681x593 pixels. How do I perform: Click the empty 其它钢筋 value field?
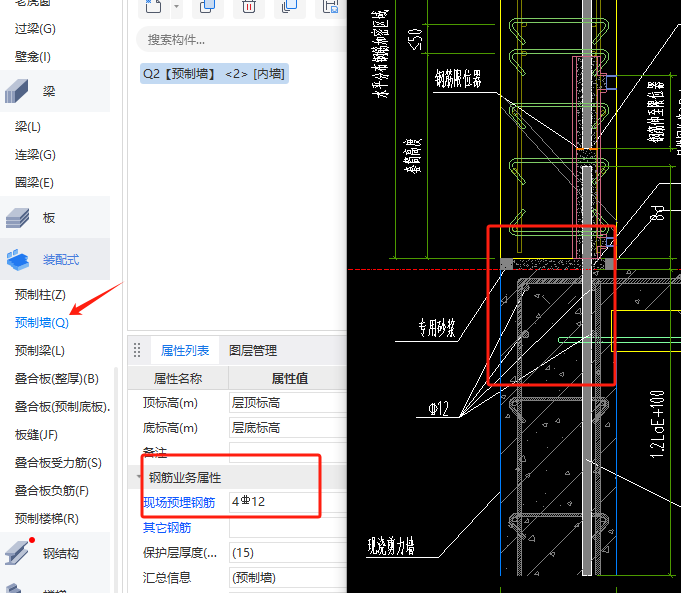288,527
